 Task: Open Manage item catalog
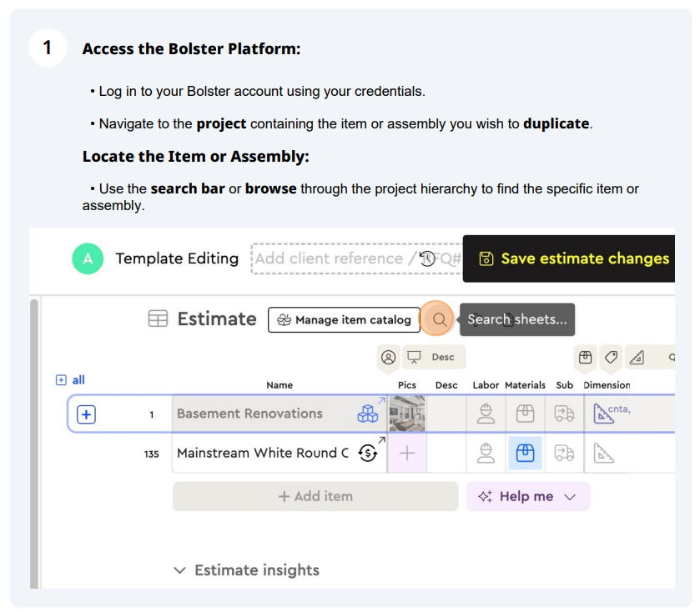click(344, 320)
